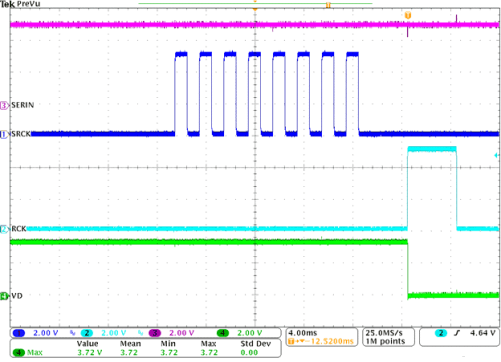
Task: Click the orange trigger T marker near the SERIN trace
Action: (407, 15)
